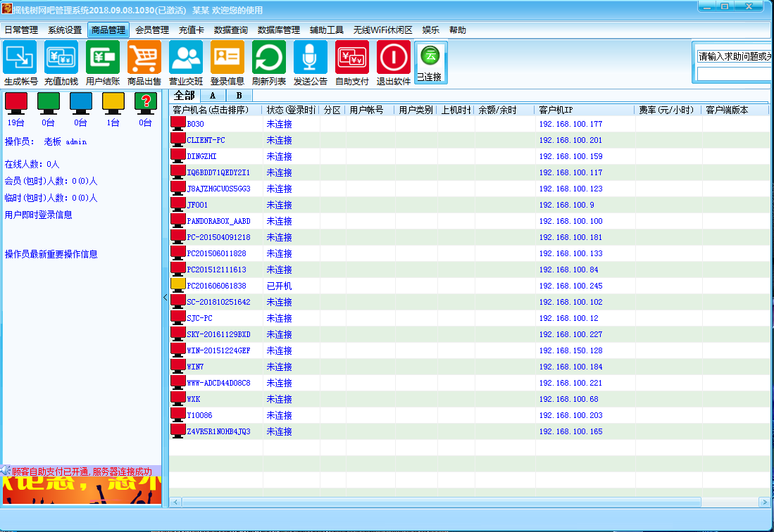This screenshot has height=532, width=774.
Task: Open 发送公告 microphone icon
Action: pos(311,58)
